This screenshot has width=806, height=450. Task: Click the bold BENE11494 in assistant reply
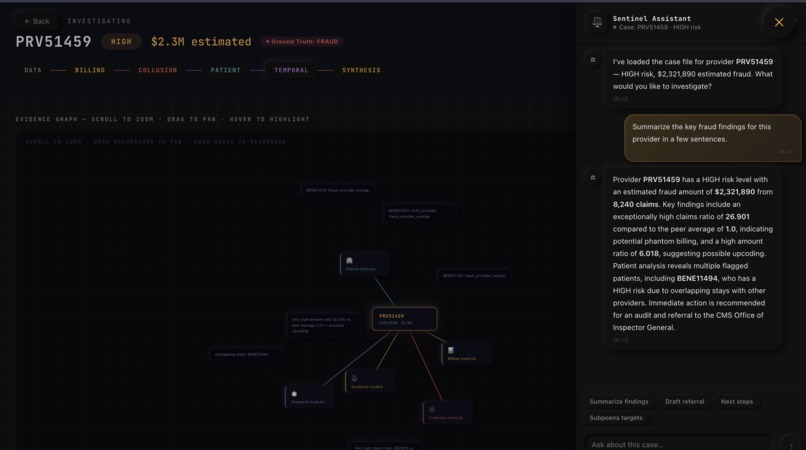point(697,278)
